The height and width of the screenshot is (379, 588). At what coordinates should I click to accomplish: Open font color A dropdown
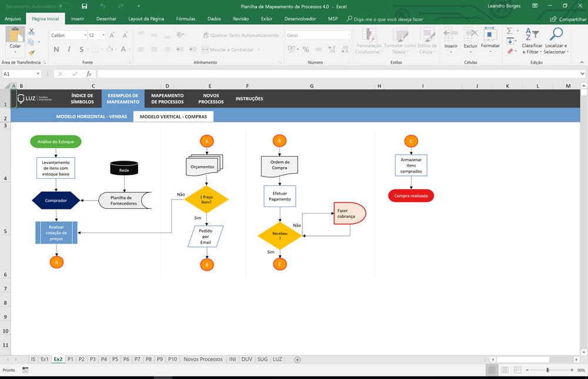coord(130,49)
